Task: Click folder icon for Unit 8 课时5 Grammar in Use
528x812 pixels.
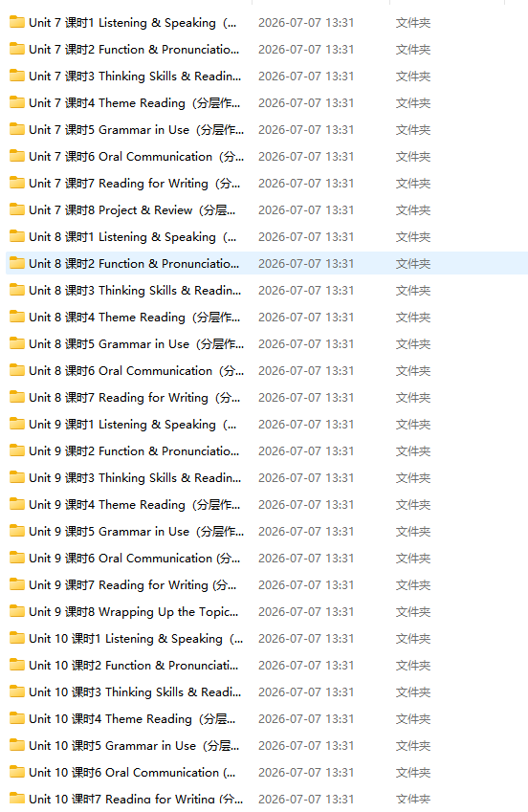Action: pos(17,343)
